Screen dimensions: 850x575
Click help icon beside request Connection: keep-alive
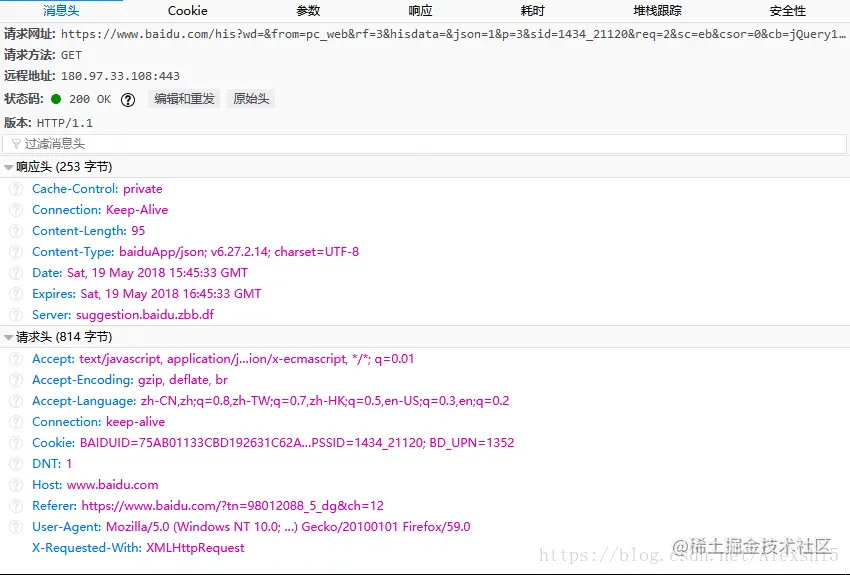pos(16,422)
